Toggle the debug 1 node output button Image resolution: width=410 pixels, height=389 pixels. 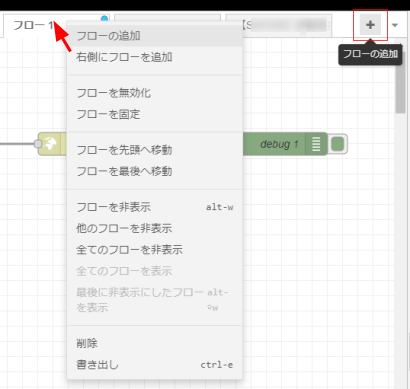[337, 144]
